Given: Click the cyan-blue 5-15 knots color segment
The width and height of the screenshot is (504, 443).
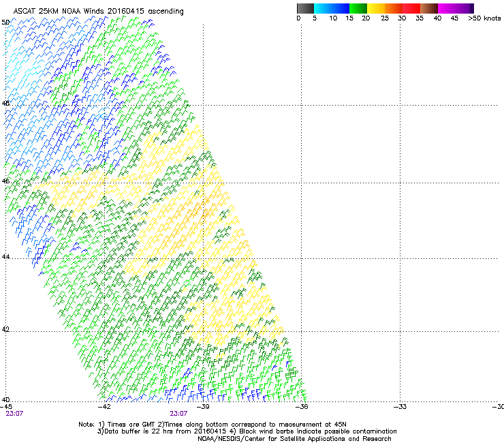Looking at the screenshot, I should (332, 8).
